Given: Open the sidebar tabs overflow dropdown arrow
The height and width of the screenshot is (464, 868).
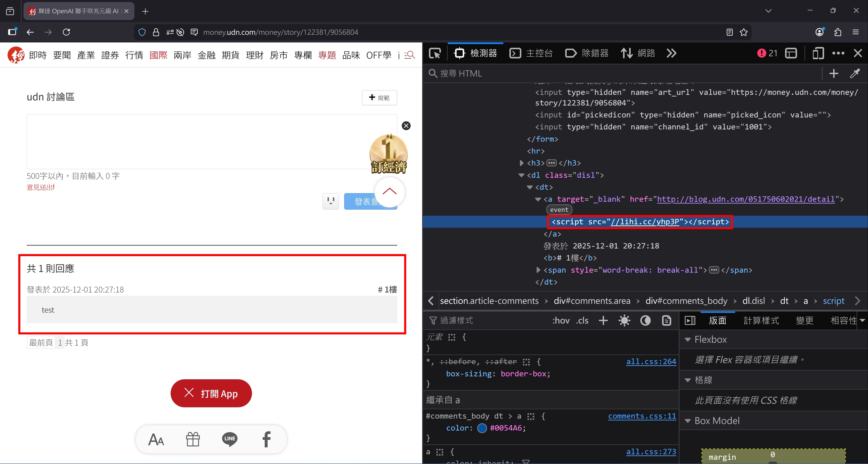Looking at the screenshot, I should [862, 321].
